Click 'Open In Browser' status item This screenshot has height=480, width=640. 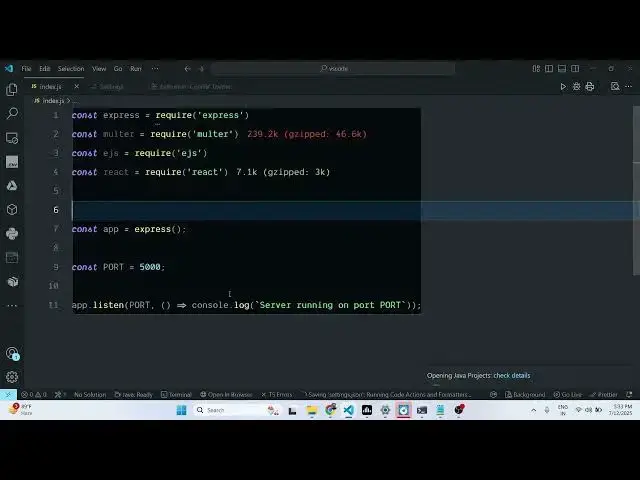click(x=226, y=394)
